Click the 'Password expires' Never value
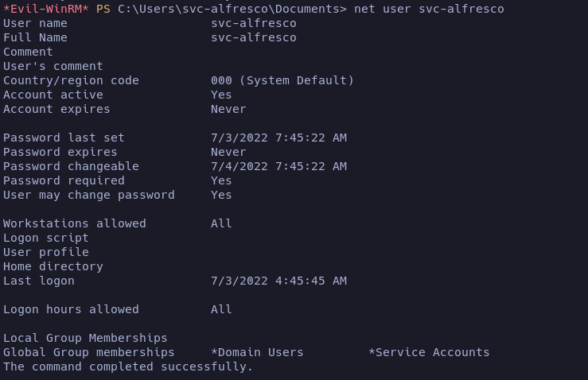This screenshot has width=588, height=380. [228, 152]
